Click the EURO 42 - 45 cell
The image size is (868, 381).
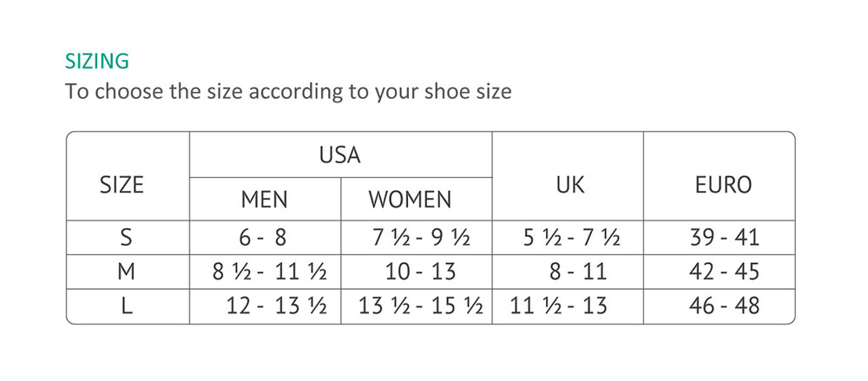click(723, 272)
